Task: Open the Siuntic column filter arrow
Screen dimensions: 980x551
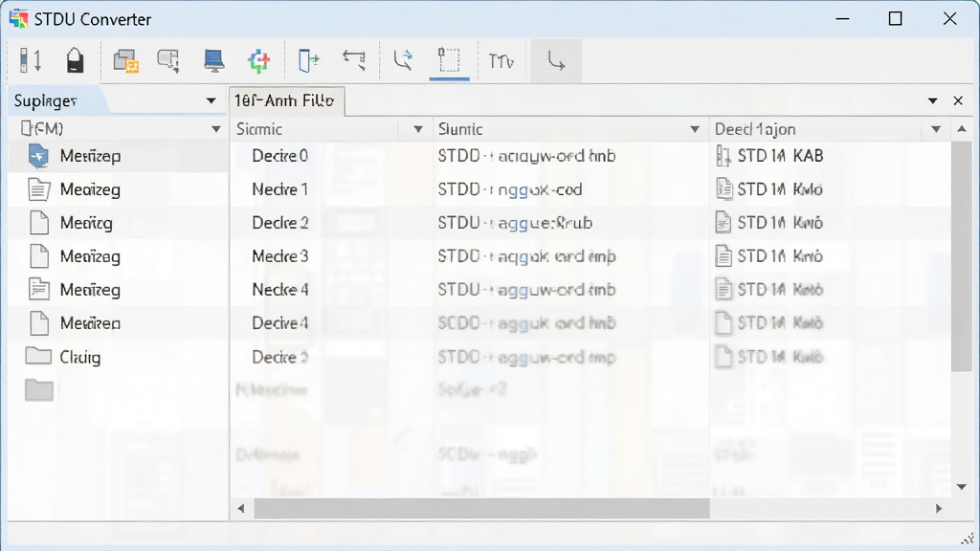Action: tap(695, 129)
